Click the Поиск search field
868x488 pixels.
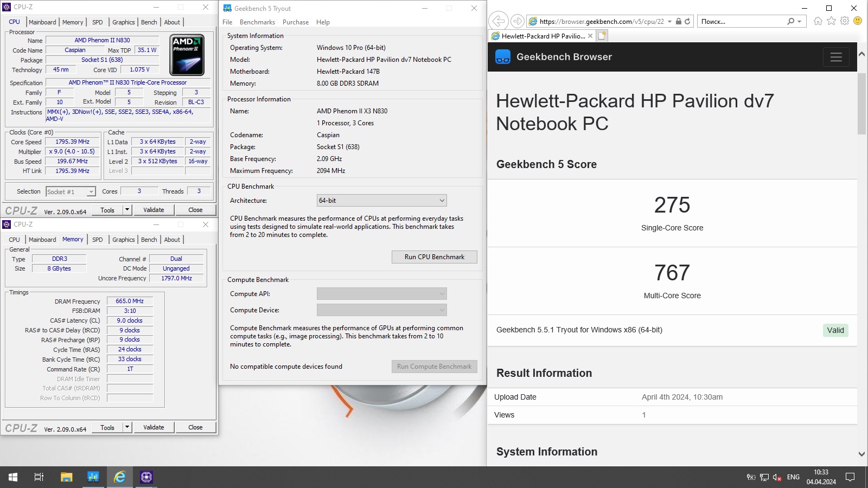pyautogui.click(x=742, y=21)
